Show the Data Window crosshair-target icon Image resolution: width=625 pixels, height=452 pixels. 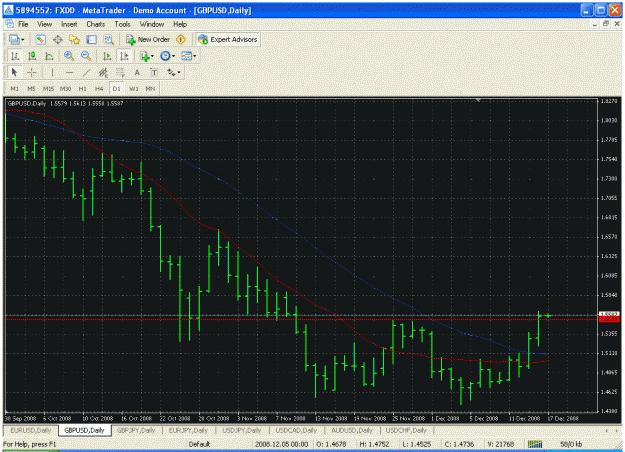click(57, 39)
